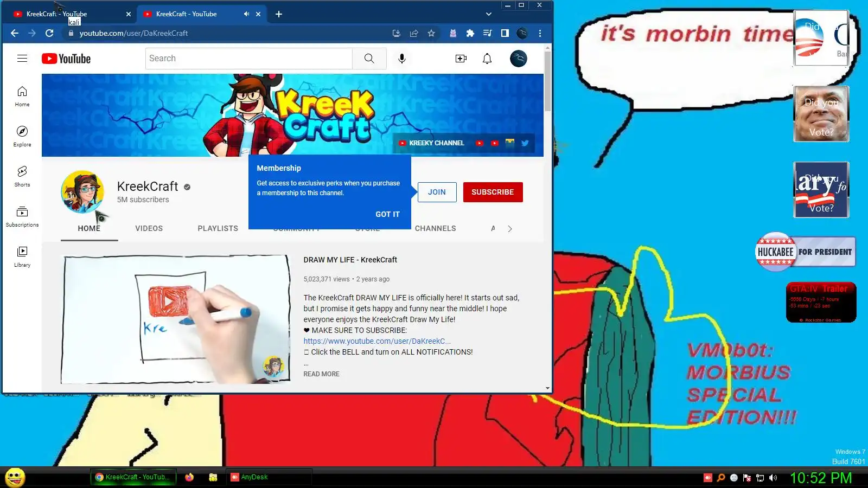
Task: Open the tab search chevron dropdown
Action: coord(489,14)
